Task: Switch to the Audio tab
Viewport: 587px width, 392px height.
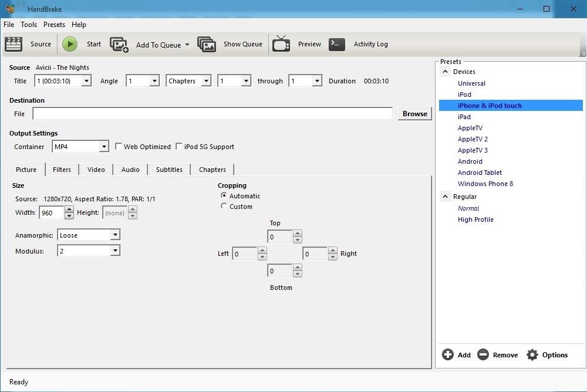Action: (130, 170)
